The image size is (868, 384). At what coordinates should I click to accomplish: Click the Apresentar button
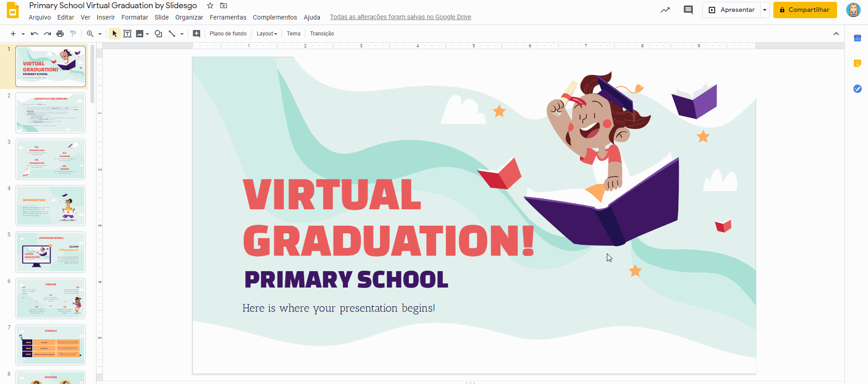click(732, 10)
